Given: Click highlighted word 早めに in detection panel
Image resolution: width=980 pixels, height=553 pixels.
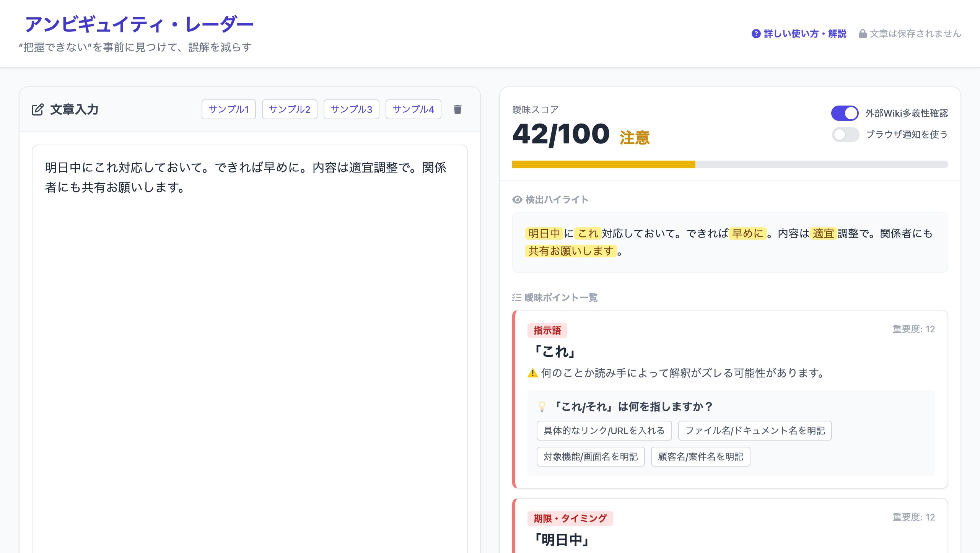Looking at the screenshot, I should coord(747,233).
